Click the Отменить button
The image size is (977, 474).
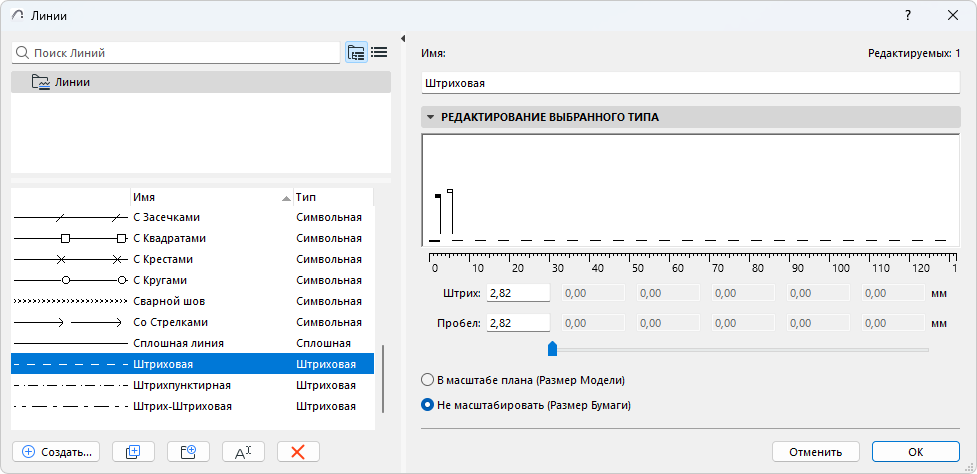pos(816,452)
